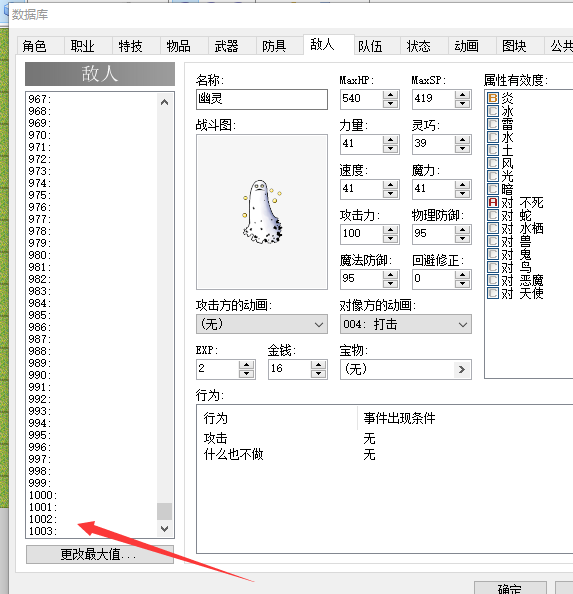Click the enemy list scrollbar thumb
This screenshot has width=573, height=594.
(x=164, y=511)
